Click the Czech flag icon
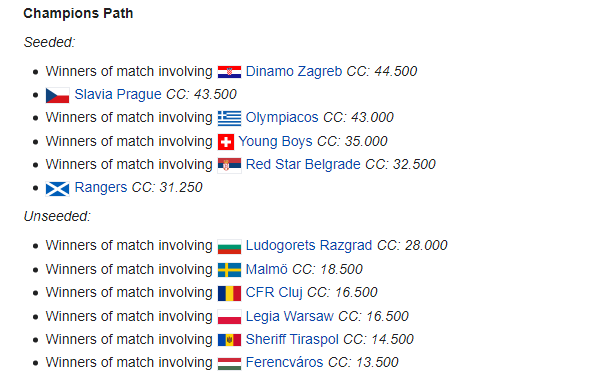 [x=57, y=95]
